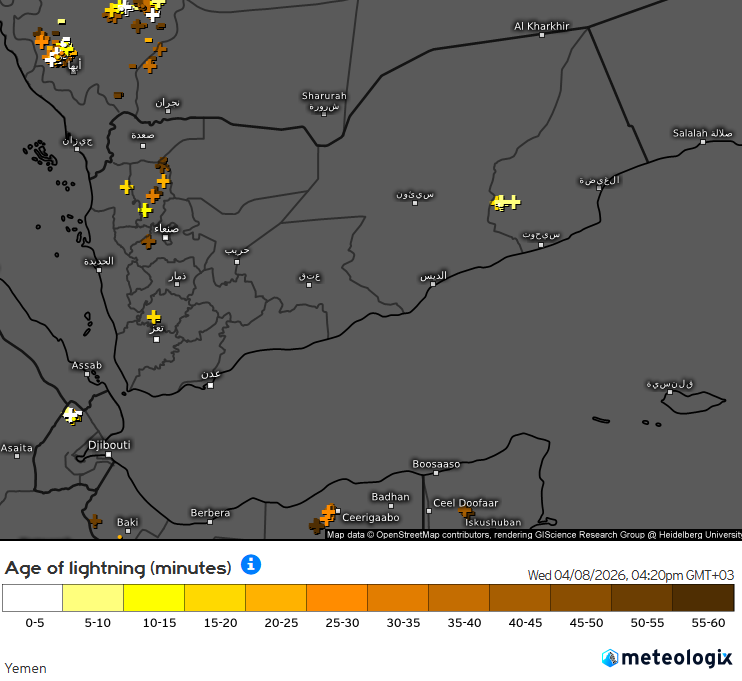This screenshot has height=681, width=742.
Task: Select the 0-5 minutes white color swatch
Action: pyautogui.click(x=32, y=598)
